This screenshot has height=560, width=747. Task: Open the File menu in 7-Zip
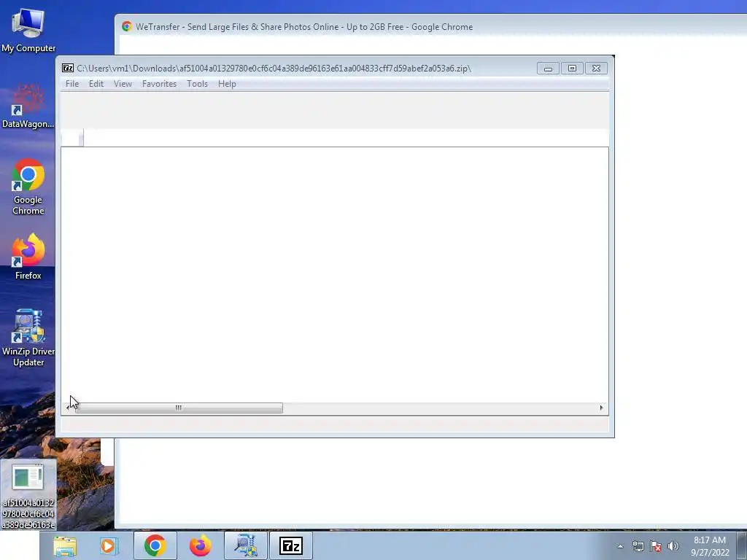tap(72, 84)
